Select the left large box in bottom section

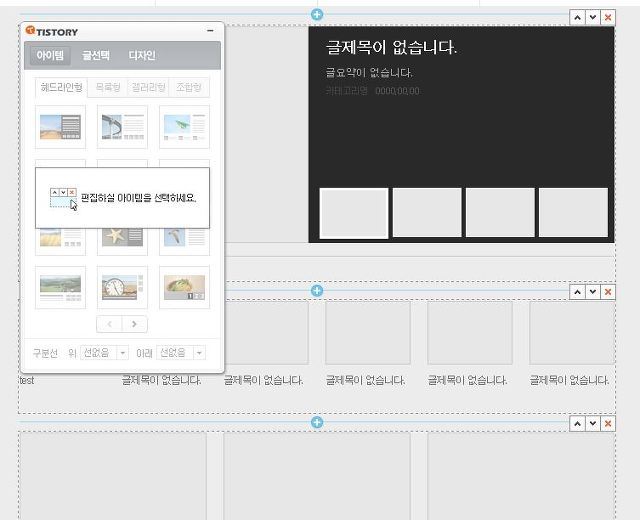tap(113, 476)
